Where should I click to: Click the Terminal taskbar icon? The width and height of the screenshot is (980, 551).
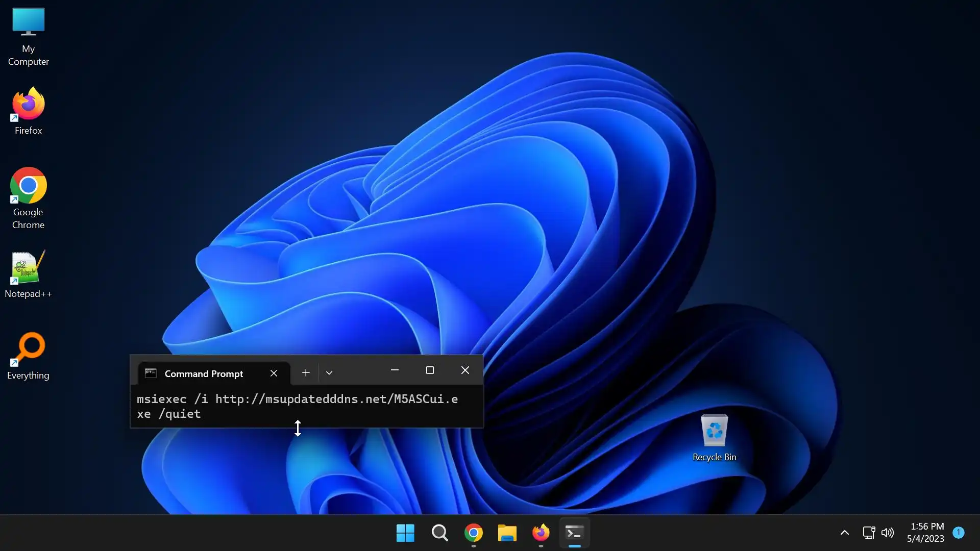574,533
